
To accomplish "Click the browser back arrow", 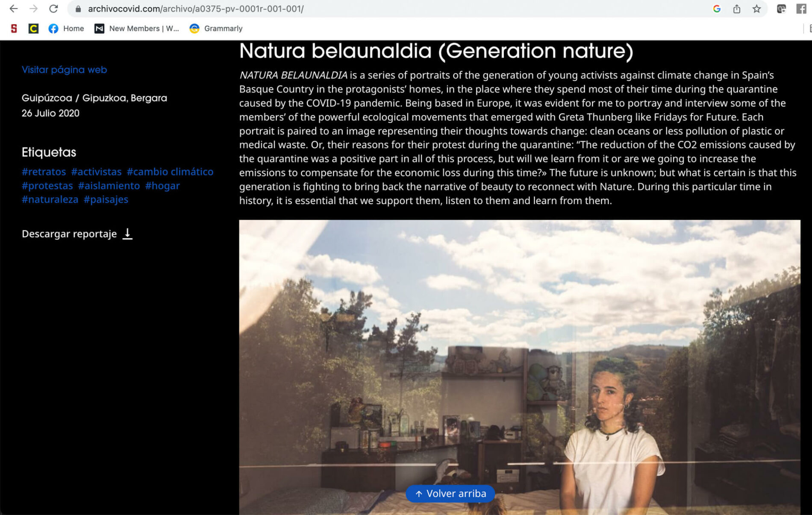I will [13, 9].
